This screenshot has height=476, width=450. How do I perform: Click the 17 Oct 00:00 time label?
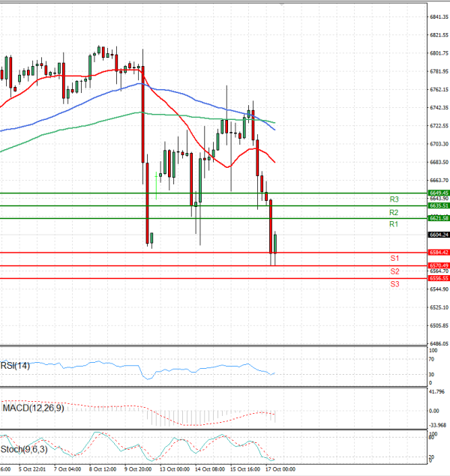pyautogui.click(x=279, y=470)
